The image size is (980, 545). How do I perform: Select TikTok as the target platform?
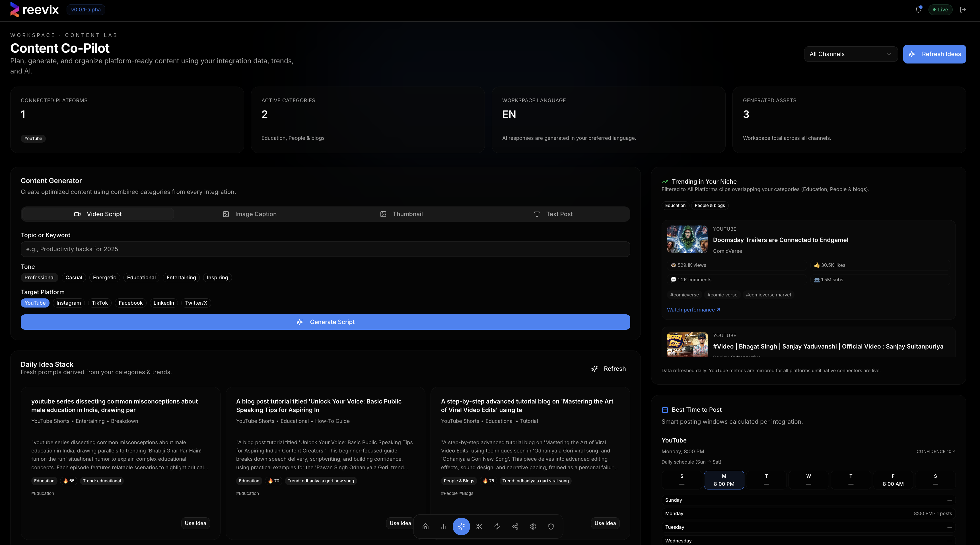point(100,303)
